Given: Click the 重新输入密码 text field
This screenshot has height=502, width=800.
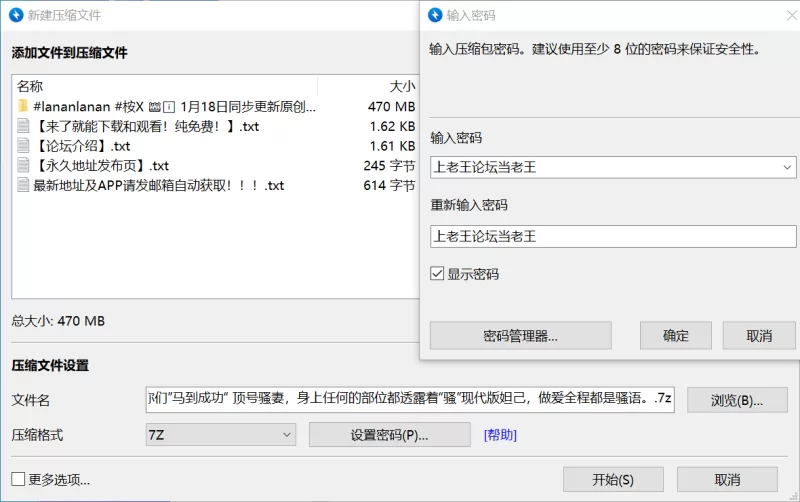Looking at the screenshot, I should (x=613, y=237).
